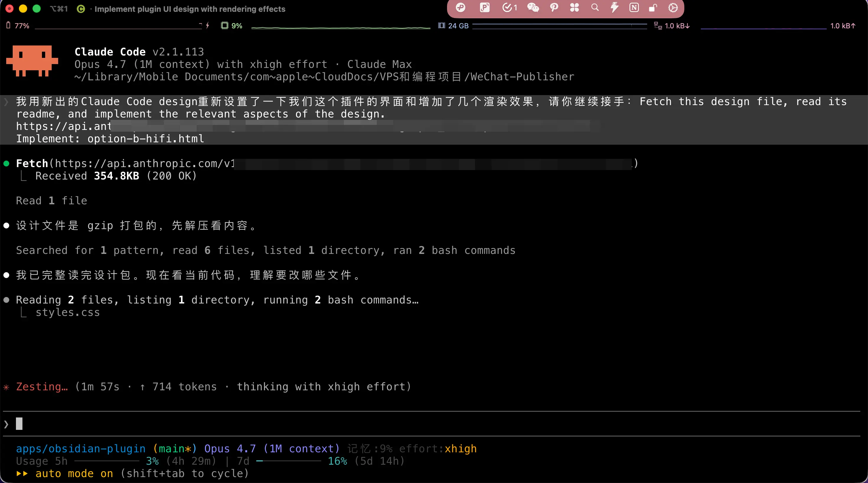
Task: Expand the collapsed "Read 1 file" summary
Action: (x=51, y=201)
